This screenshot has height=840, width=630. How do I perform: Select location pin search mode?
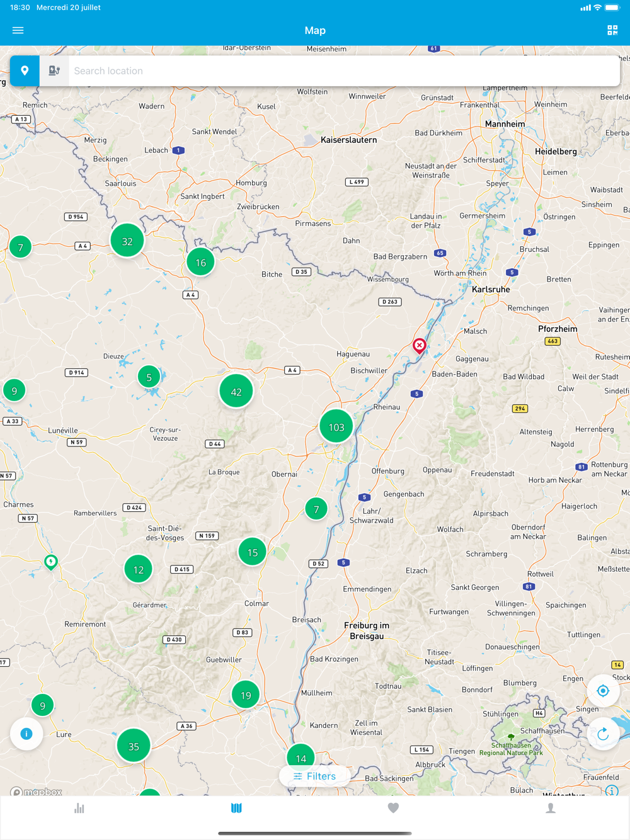tap(25, 71)
